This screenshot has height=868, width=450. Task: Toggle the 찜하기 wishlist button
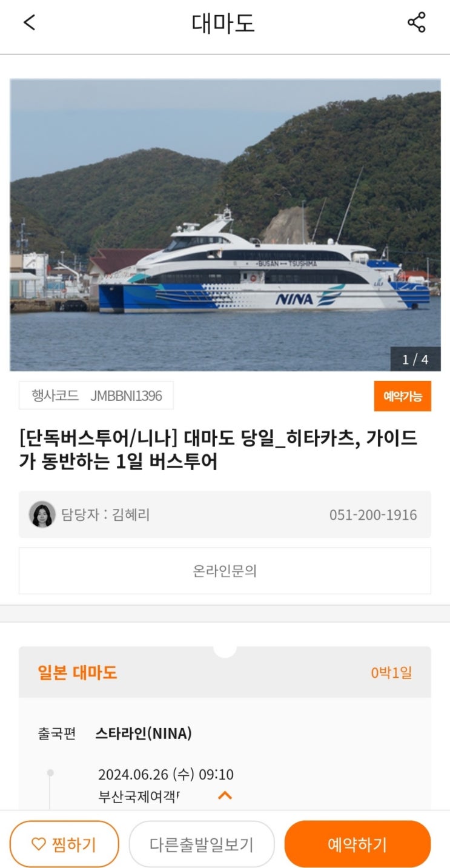(64, 844)
